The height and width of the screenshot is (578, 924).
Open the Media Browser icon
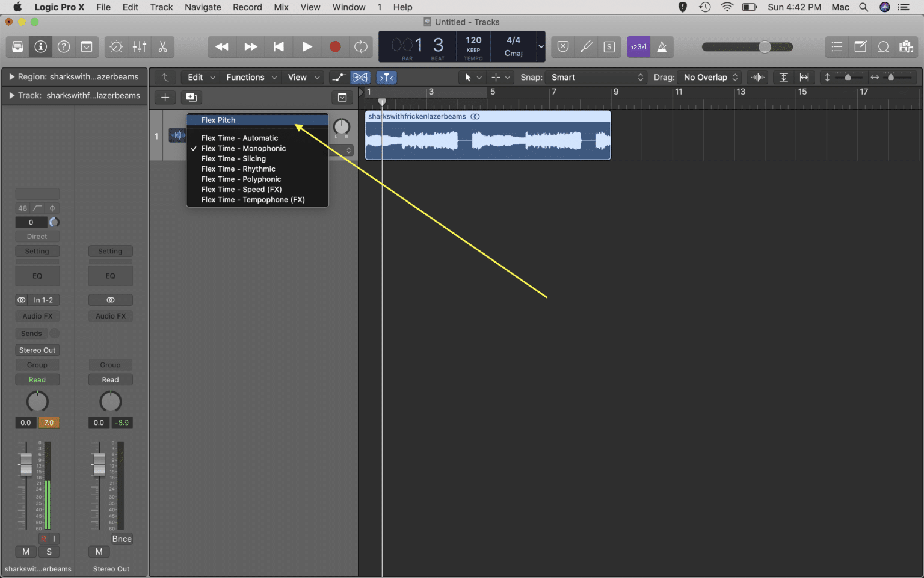click(905, 46)
